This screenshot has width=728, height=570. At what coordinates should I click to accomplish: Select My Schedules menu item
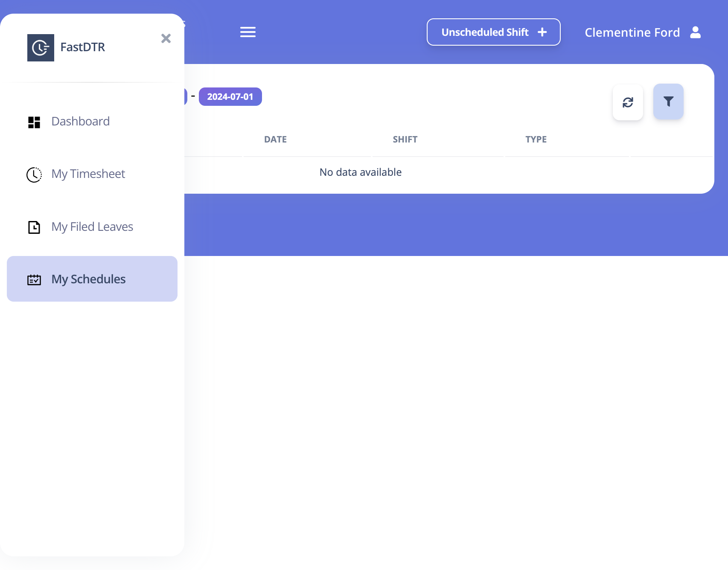pyautogui.click(x=92, y=279)
